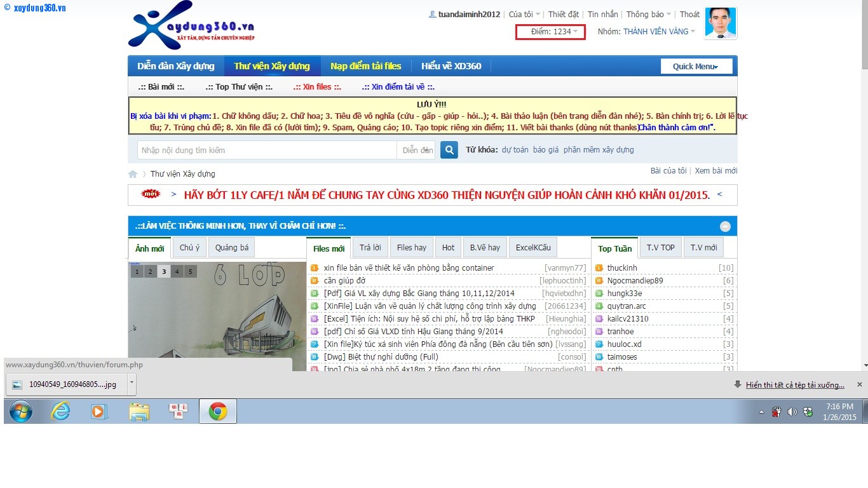Collapse the blue panel with the minus icon
The image size is (868, 488).
[x=725, y=226]
